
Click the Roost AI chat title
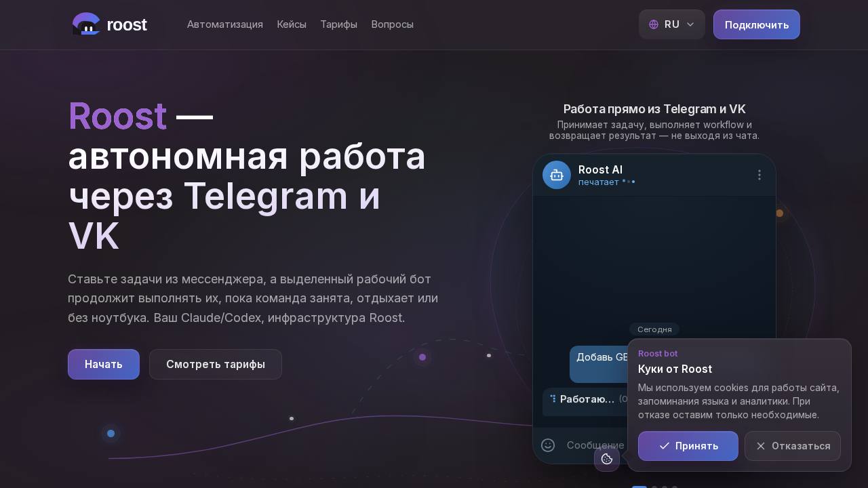[600, 169]
